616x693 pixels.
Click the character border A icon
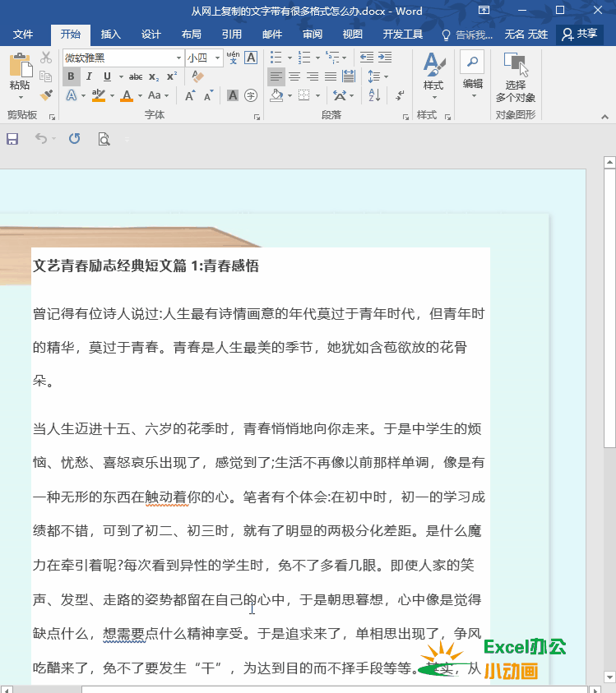pos(251,58)
